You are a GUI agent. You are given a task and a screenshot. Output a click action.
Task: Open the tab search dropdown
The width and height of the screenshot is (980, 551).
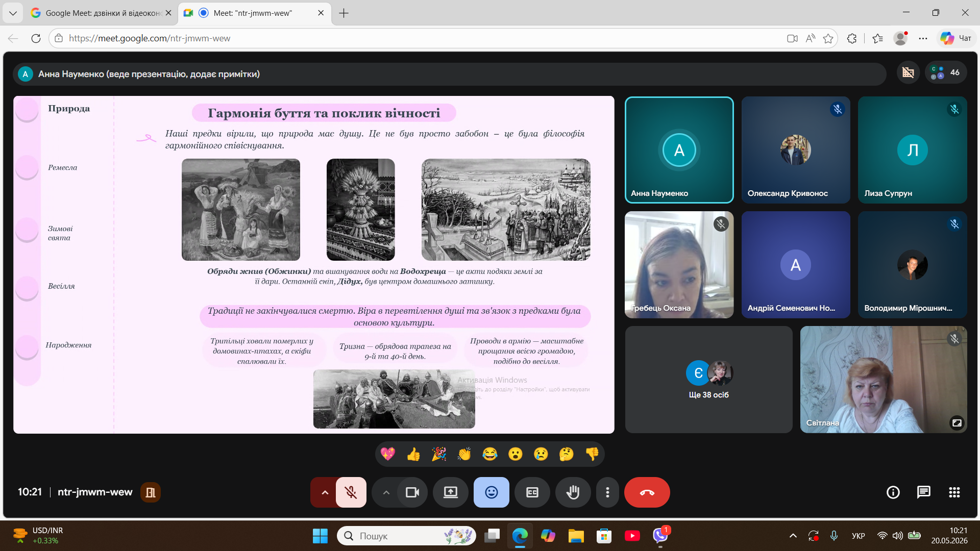pos(13,13)
